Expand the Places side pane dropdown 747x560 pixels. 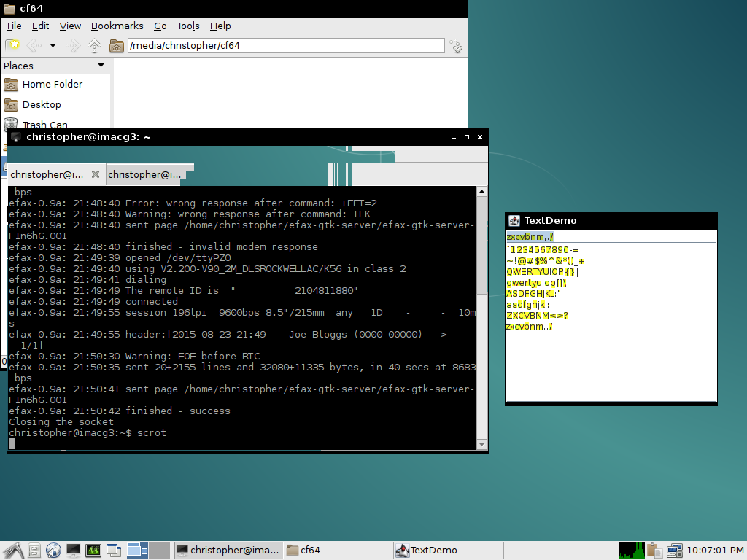[x=101, y=66]
